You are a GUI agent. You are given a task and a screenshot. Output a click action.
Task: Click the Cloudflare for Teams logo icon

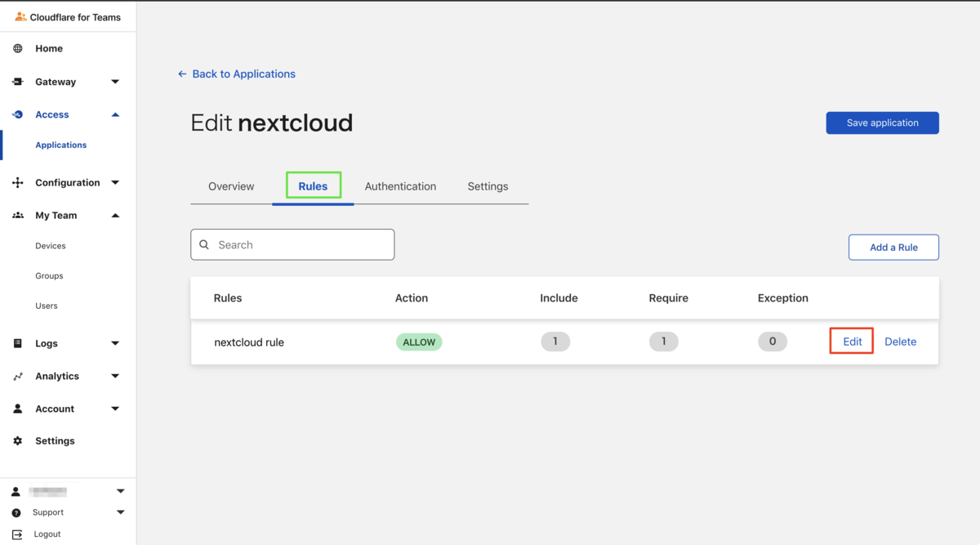pos(20,16)
